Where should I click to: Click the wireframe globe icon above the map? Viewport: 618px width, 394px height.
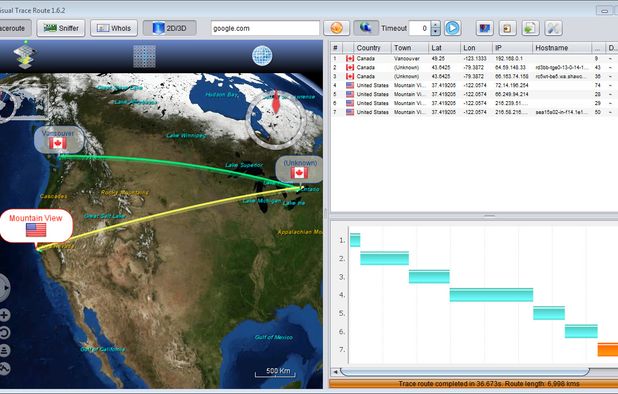(x=262, y=56)
